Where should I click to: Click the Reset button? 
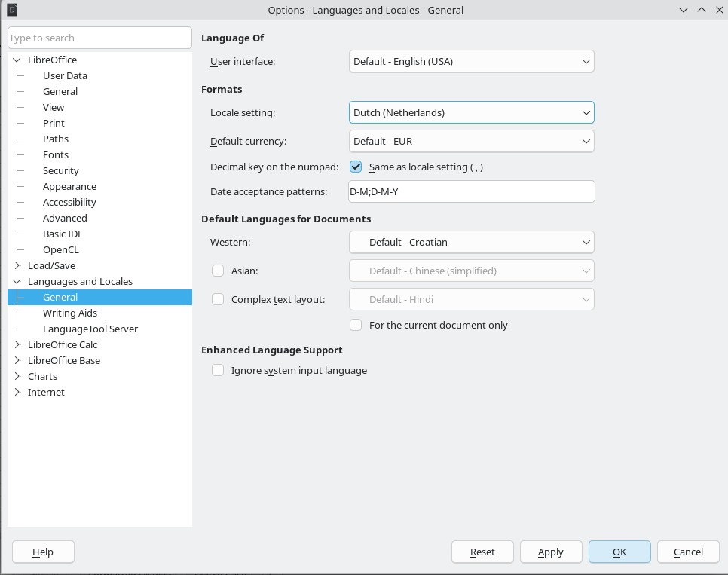482,552
